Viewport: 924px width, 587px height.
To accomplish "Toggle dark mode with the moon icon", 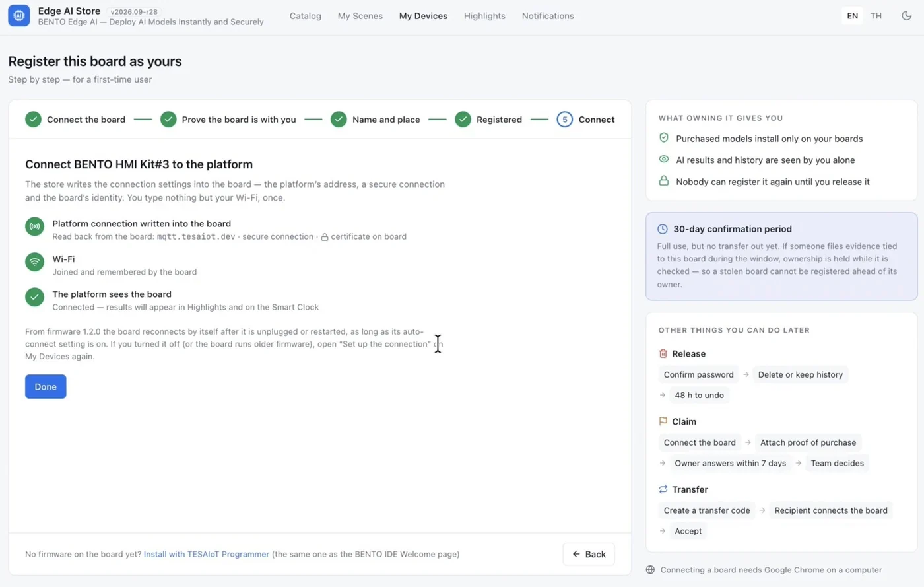I will pos(907,16).
